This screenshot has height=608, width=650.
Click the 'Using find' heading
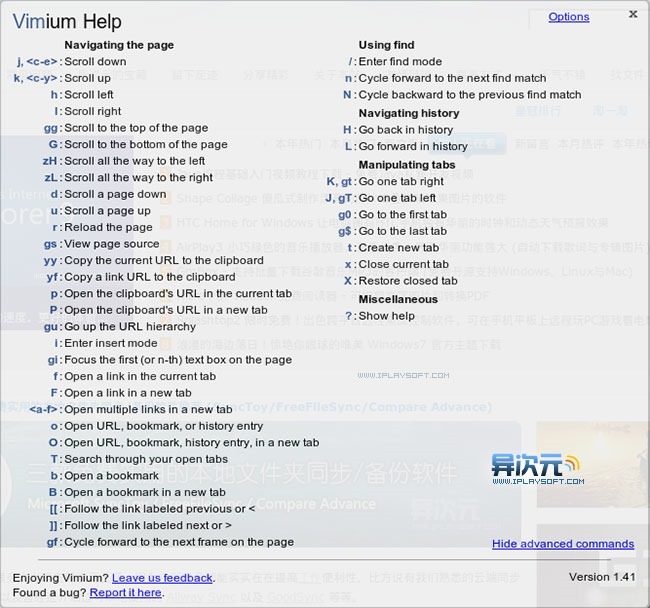[386, 45]
